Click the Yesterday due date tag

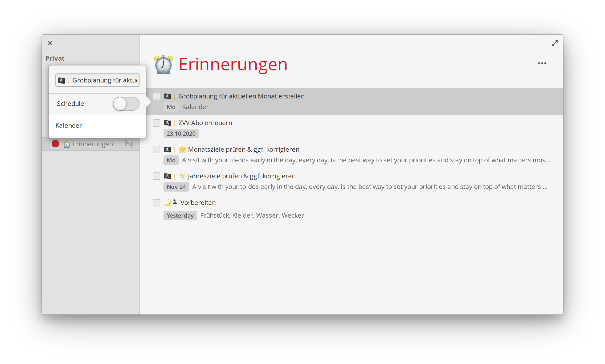(x=180, y=216)
